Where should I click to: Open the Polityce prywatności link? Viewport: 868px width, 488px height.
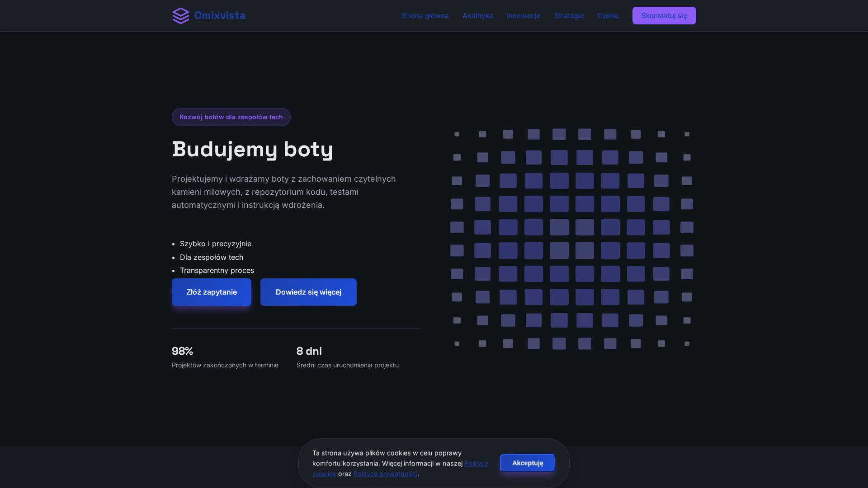point(386,474)
